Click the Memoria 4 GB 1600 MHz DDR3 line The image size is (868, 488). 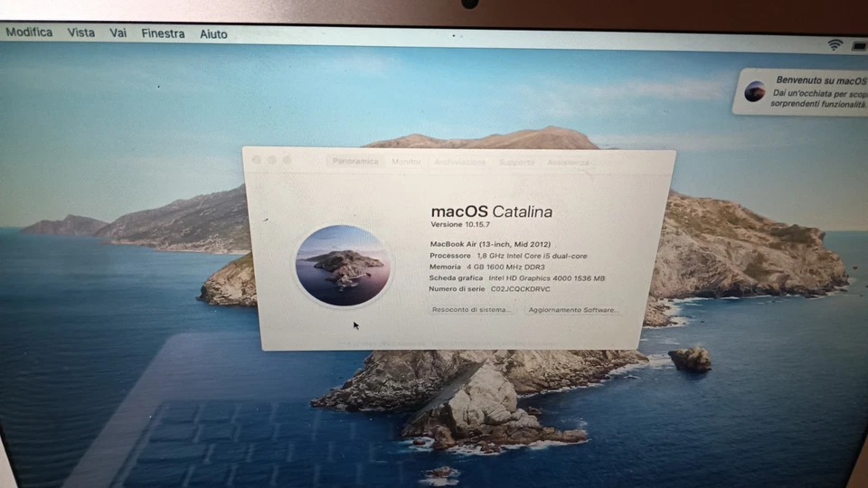coord(487,267)
